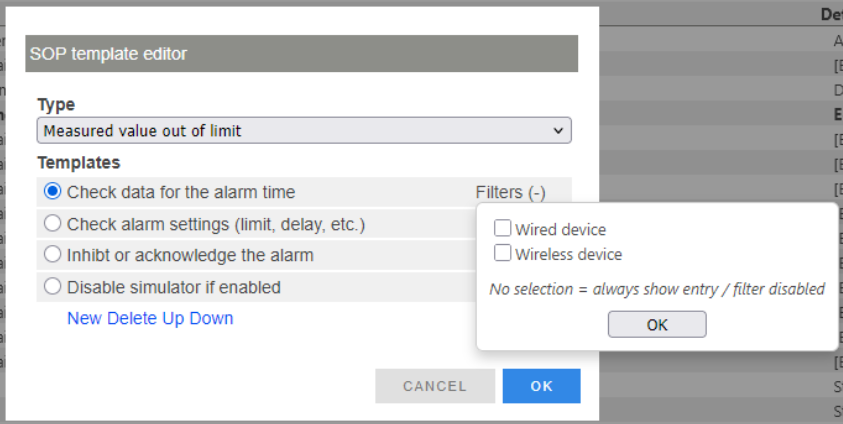Click the 'Templates' section heading

click(x=78, y=162)
